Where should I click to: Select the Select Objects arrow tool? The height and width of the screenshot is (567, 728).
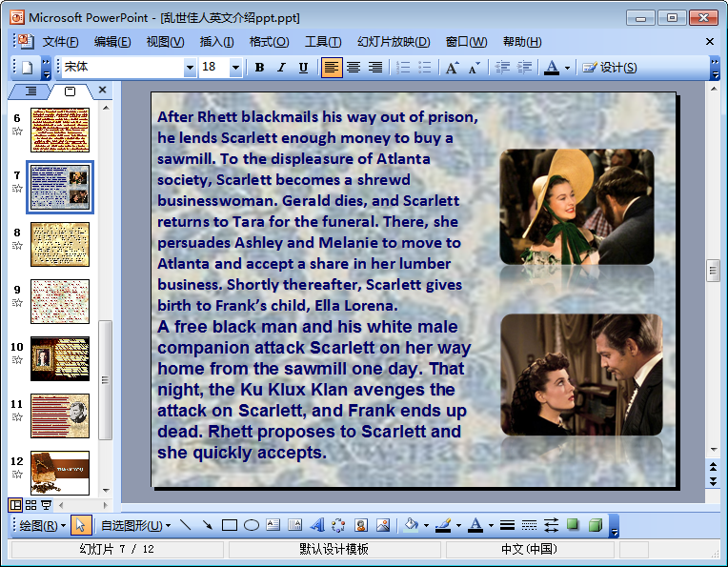click(x=81, y=525)
